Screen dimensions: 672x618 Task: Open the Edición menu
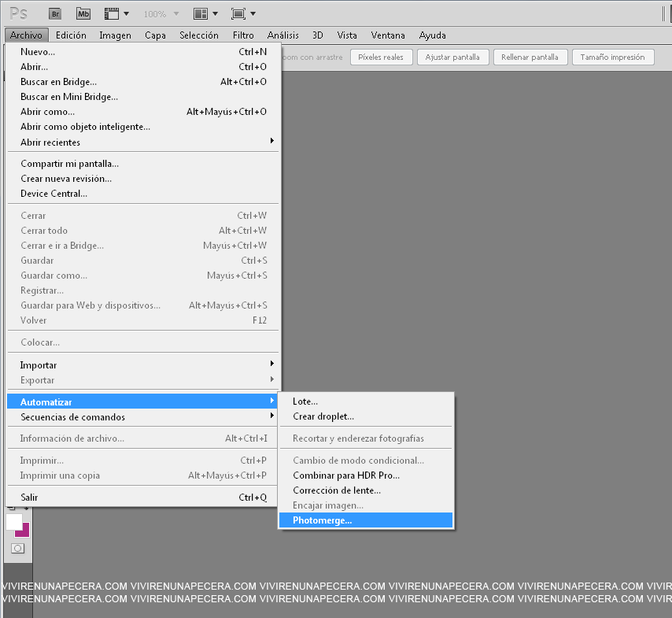71,35
